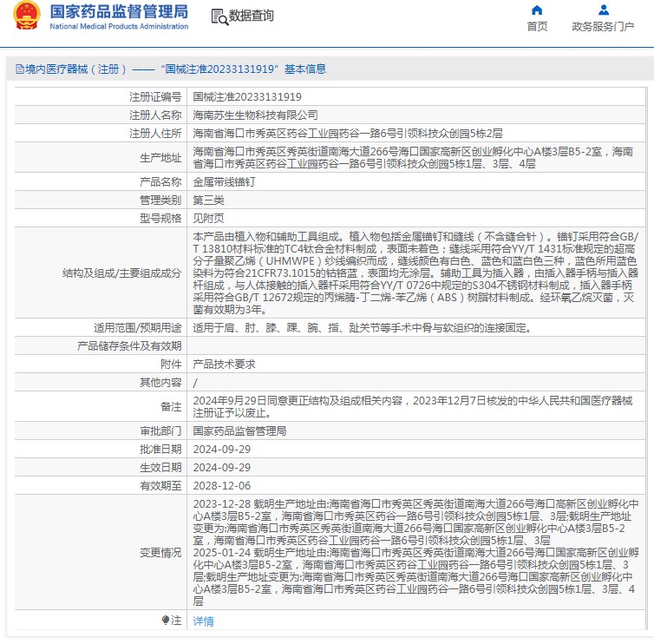The width and height of the screenshot is (654, 644).
Task: Click the NMPA national emblem logo
Action: pos(27,16)
